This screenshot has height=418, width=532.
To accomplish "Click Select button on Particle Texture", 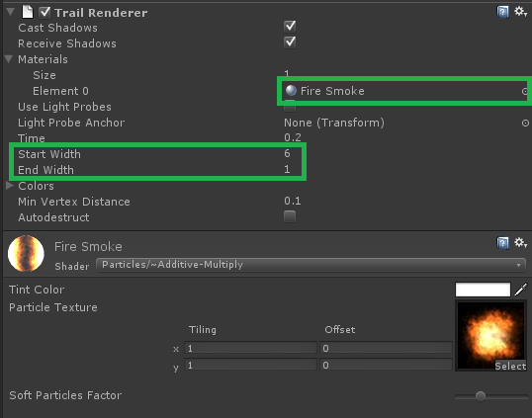I will (510, 366).
